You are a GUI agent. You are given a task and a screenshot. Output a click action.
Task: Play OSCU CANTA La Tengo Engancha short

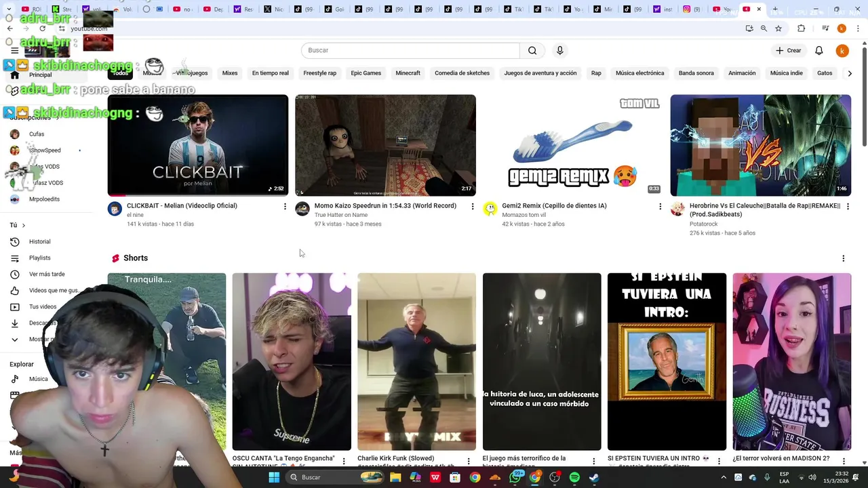pyautogui.click(x=292, y=361)
